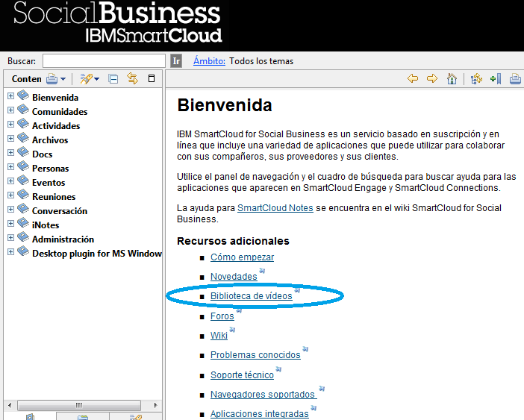
Task: Select the Comunidades topic label
Action: coord(60,112)
